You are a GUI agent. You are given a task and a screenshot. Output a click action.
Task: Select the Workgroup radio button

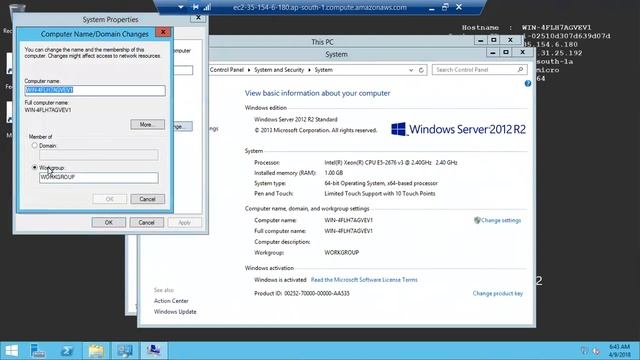tap(35, 167)
